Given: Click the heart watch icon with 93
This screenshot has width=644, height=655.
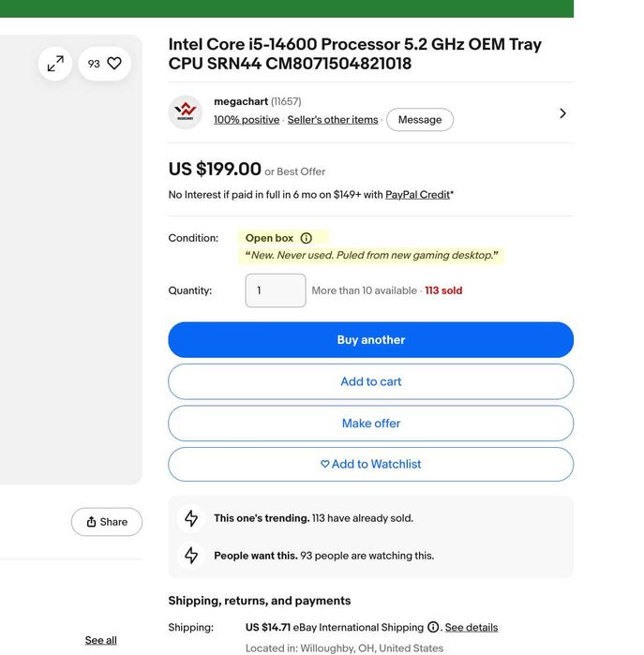Looking at the screenshot, I should click(x=104, y=64).
